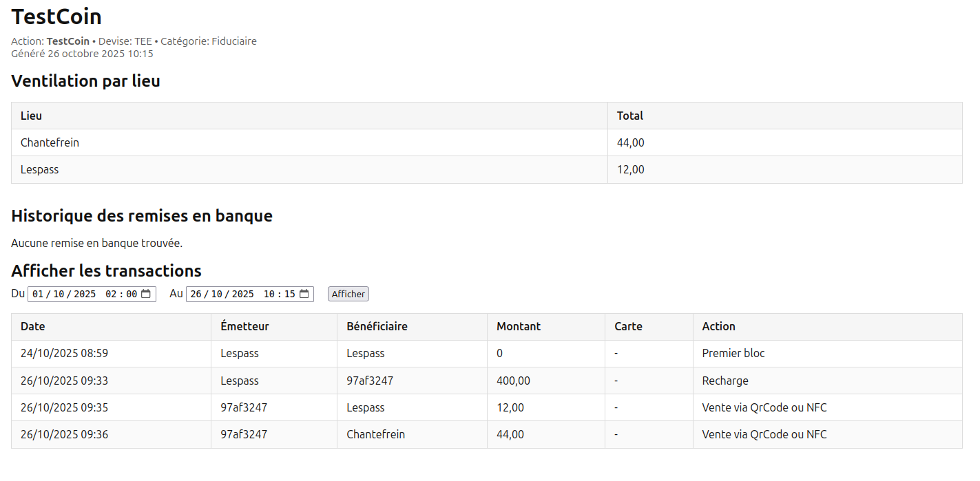This screenshot has width=980, height=481.
Task: Select the minutes segment of the "Au" field
Action: (290, 294)
